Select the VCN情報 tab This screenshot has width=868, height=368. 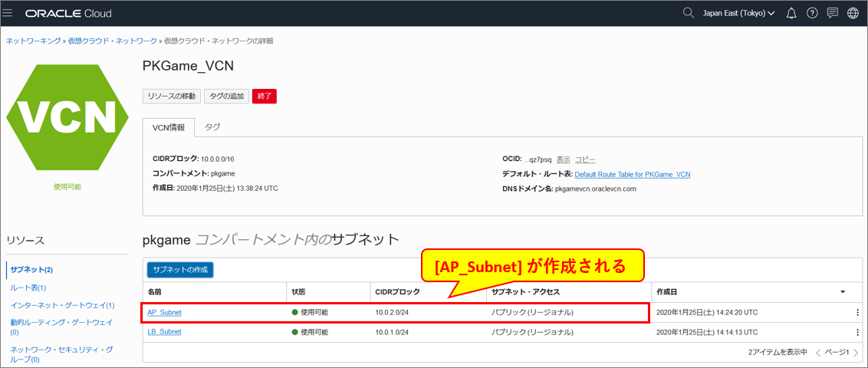coord(168,127)
